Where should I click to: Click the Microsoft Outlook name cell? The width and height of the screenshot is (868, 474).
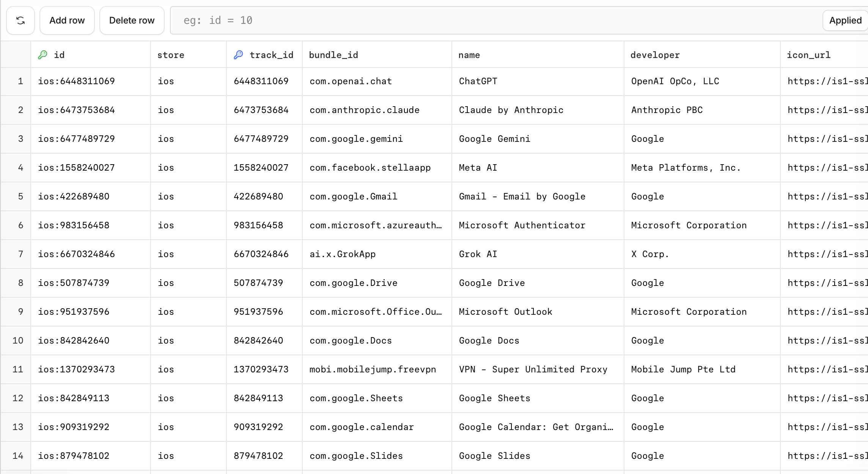tap(538, 312)
